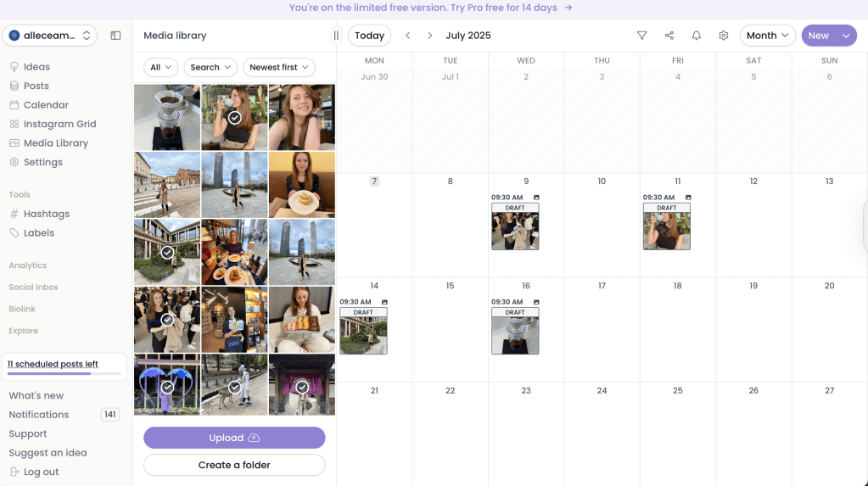This screenshot has height=486, width=868.
Task: Click the image icon on July 11 post
Action: pos(687,197)
